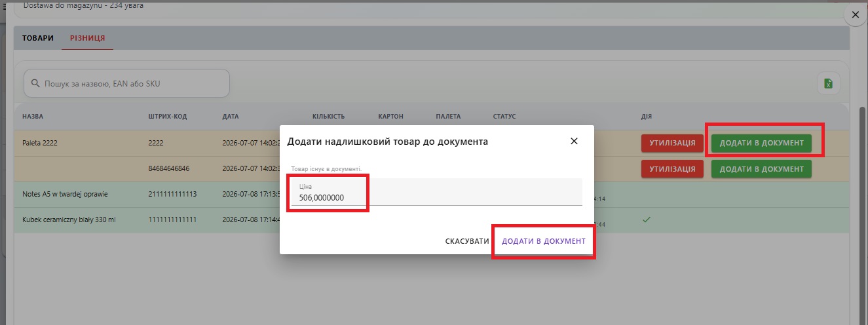Click the ШТРИХ-КОД column header
Viewport: 868px width, 325px height.
(x=168, y=117)
